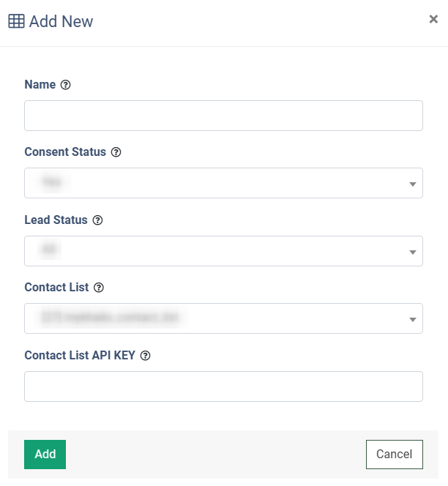
Task: Show help for Consent Status
Action: (116, 152)
